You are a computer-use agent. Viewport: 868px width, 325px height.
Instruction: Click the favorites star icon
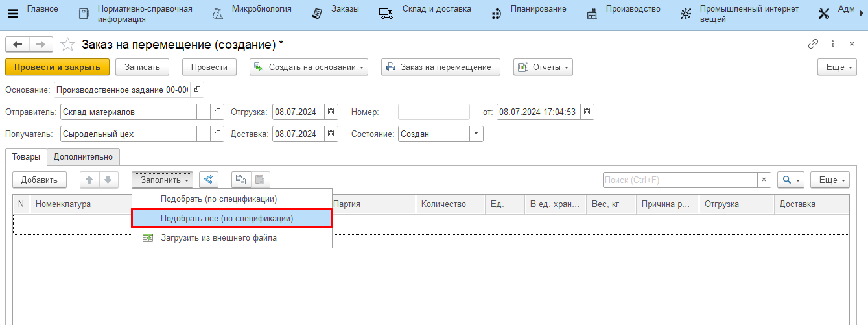[x=67, y=45]
